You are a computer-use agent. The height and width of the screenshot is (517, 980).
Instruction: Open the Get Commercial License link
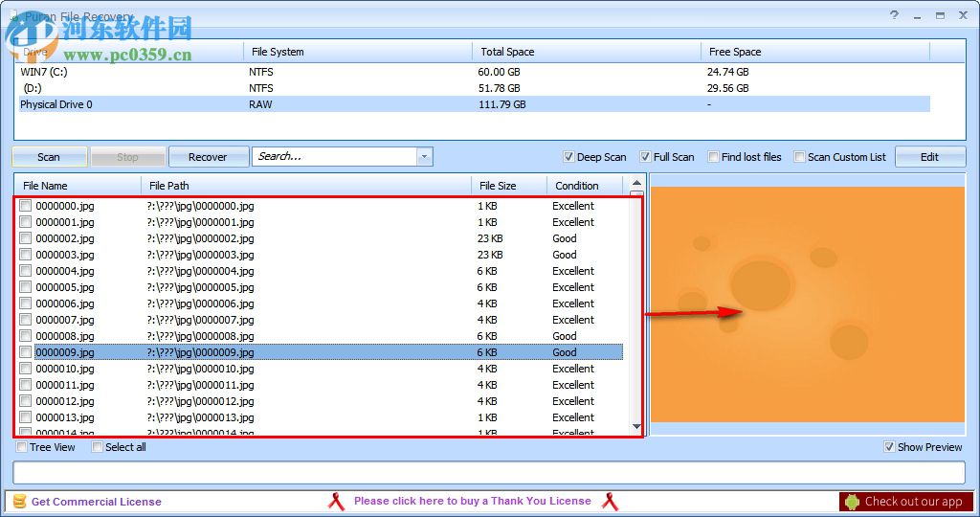pos(97,502)
